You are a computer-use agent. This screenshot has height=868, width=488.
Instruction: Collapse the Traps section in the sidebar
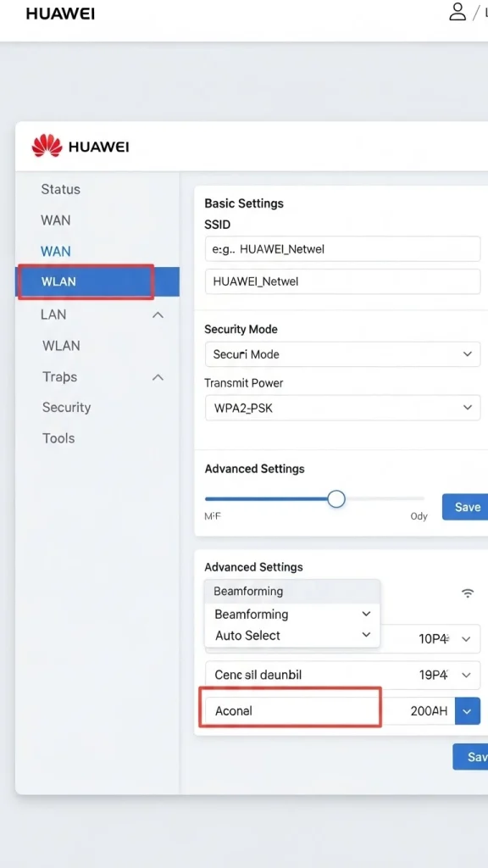pos(158,376)
